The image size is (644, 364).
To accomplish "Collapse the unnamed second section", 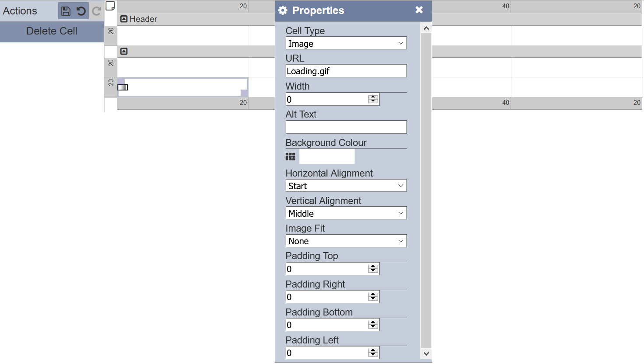I will click(124, 51).
